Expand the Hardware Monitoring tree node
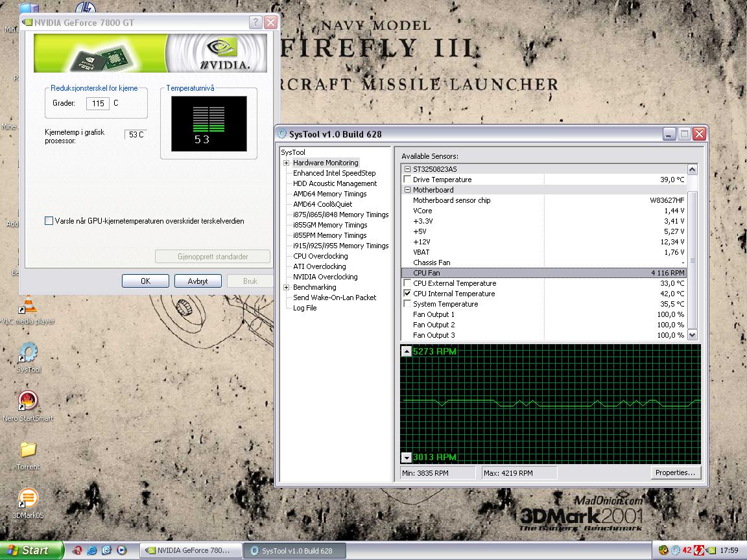 coord(287,163)
